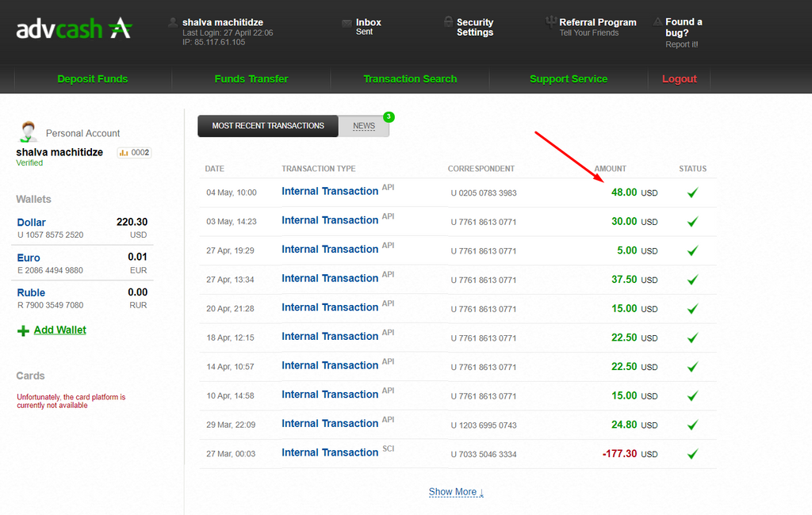Click status checkmark for 30.00 USD transaction
Viewport: 812px width, 515px height.
pyautogui.click(x=692, y=222)
